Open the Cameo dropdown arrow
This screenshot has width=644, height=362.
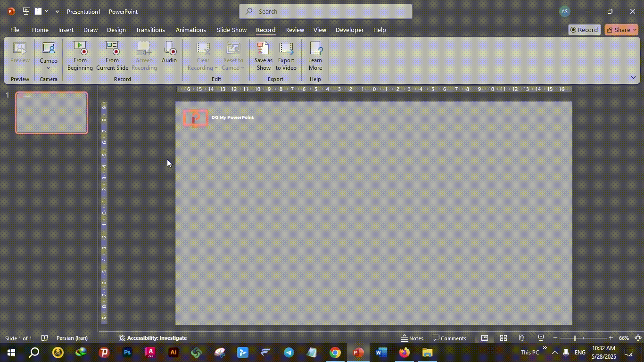[48, 68]
